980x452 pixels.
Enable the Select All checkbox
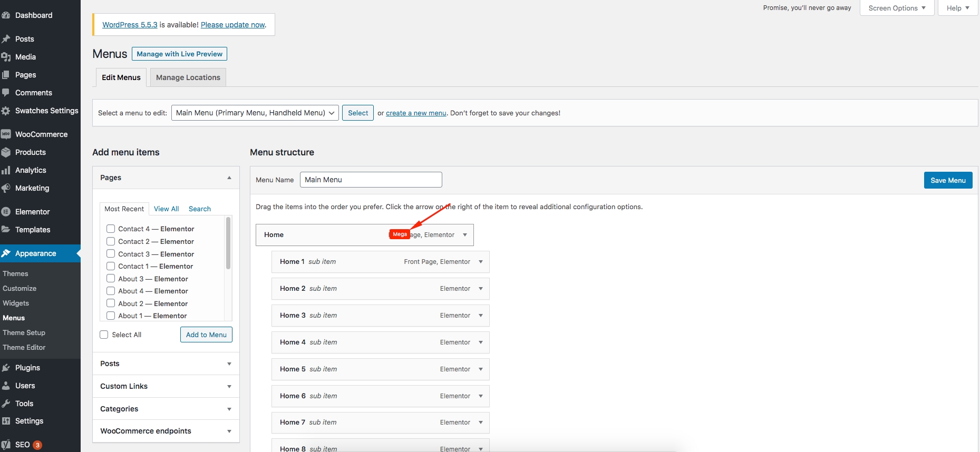104,335
